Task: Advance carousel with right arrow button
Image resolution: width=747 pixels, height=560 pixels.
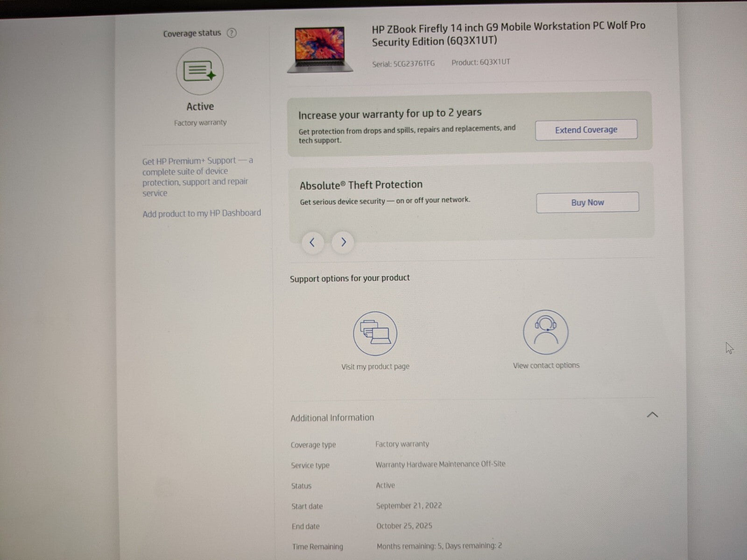Action: tap(343, 242)
